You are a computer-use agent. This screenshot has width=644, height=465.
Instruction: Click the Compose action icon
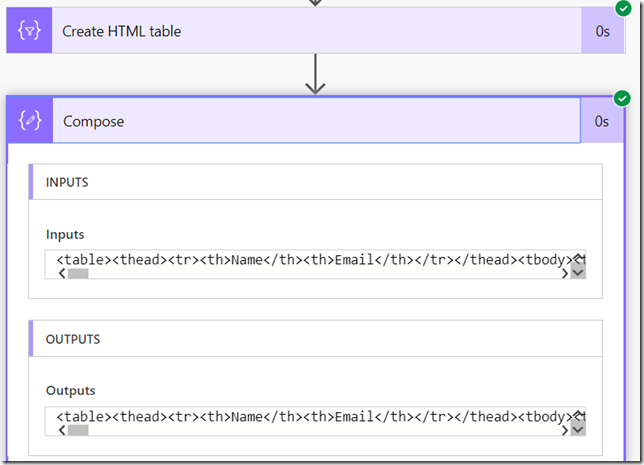(x=29, y=121)
